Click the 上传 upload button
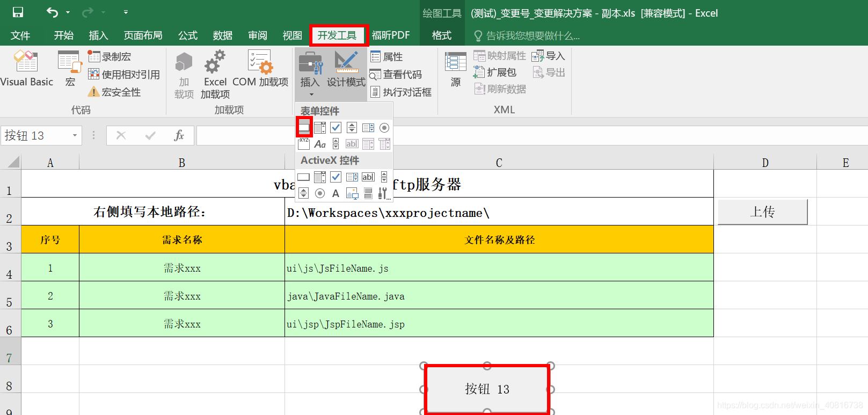The image size is (868, 415). click(x=762, y=212)
